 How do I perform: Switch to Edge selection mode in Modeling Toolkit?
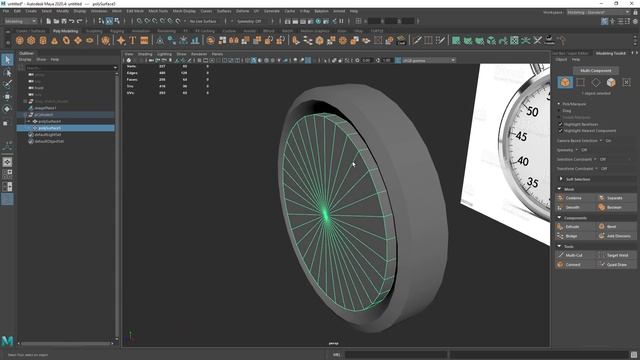pyautogui.click(x=596, y=82)
